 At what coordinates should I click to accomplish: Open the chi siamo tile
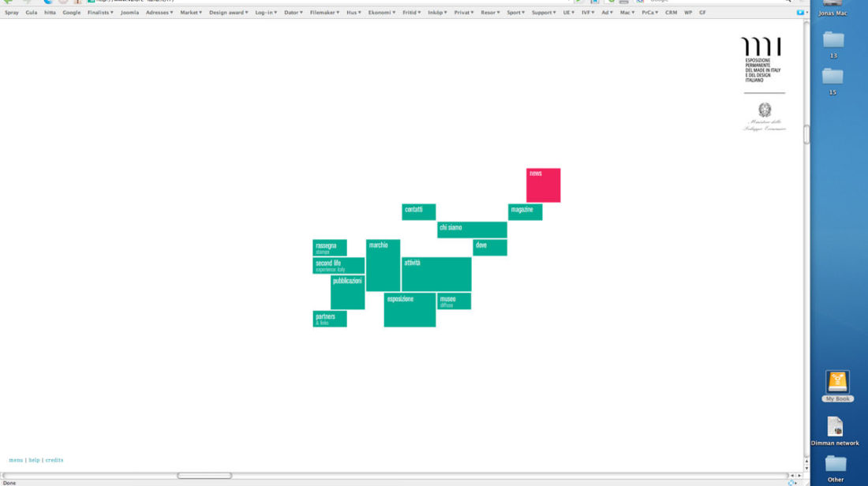[x=472, y=230]
